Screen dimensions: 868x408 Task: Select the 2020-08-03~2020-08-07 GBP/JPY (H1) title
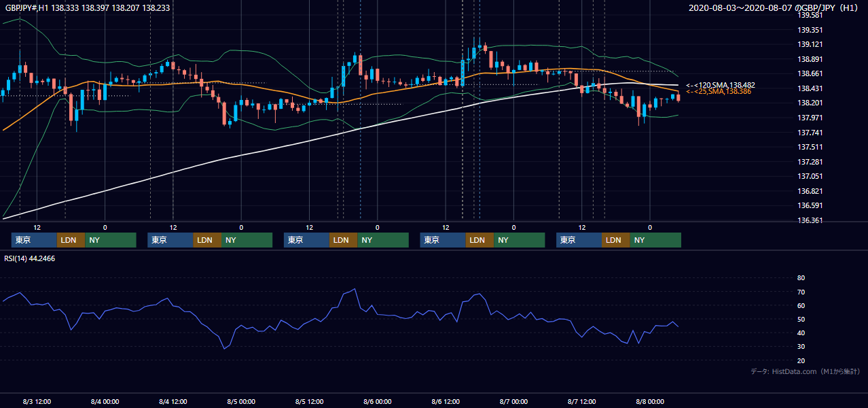775,7
